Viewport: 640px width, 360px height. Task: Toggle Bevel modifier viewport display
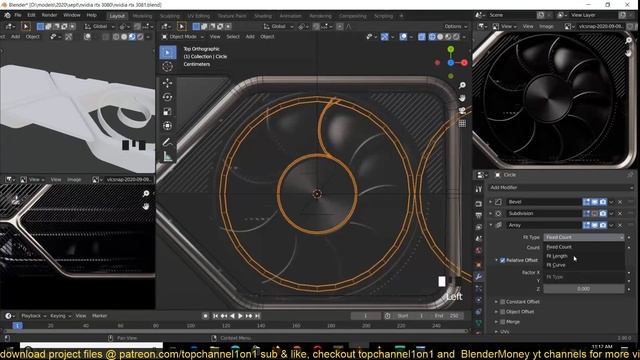click(x=595, y=202)
